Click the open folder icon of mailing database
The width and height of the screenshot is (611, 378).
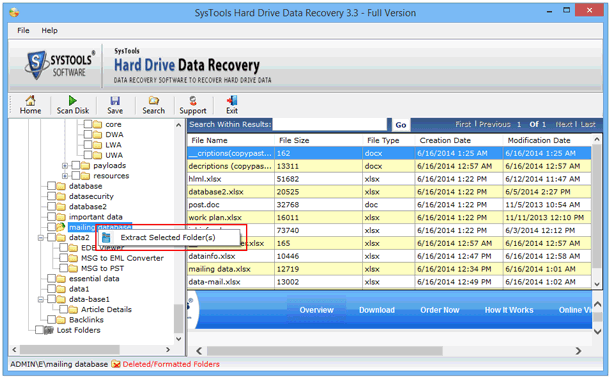[x=61, y=227]
